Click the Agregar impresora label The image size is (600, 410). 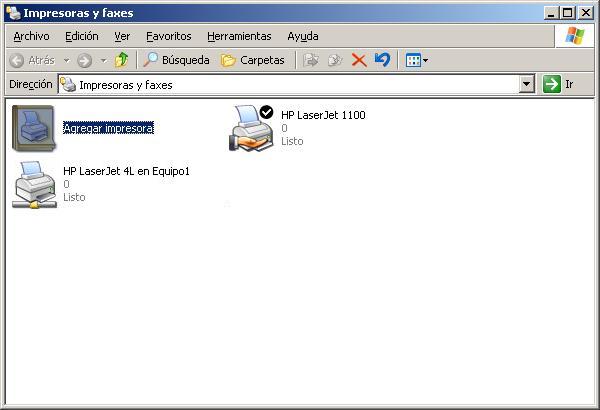(108, 128)
